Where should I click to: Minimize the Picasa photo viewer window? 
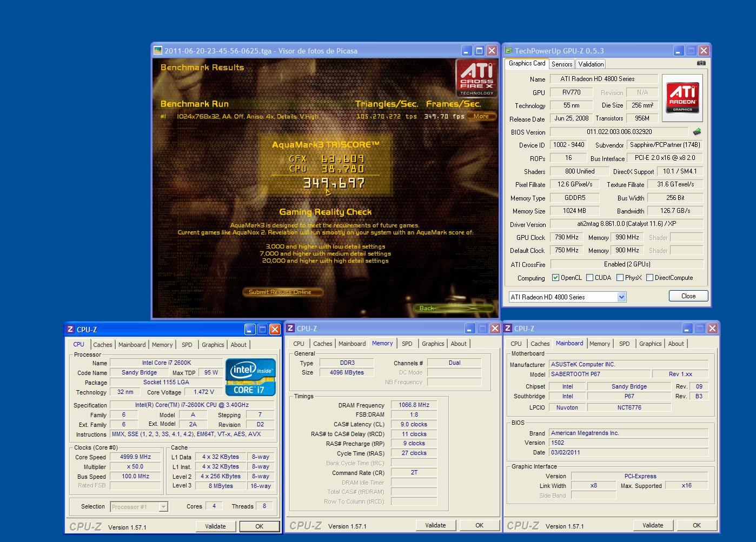click(467, 50)
